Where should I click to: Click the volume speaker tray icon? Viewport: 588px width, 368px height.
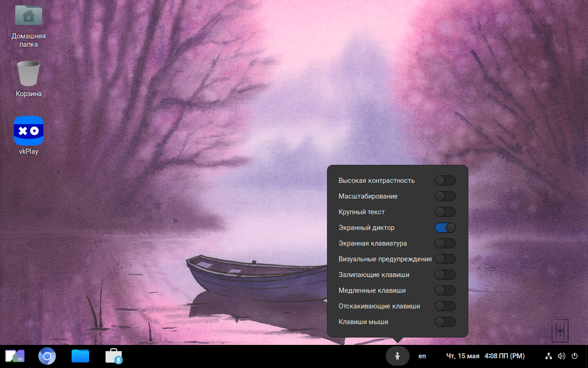(x=561, y=356)
